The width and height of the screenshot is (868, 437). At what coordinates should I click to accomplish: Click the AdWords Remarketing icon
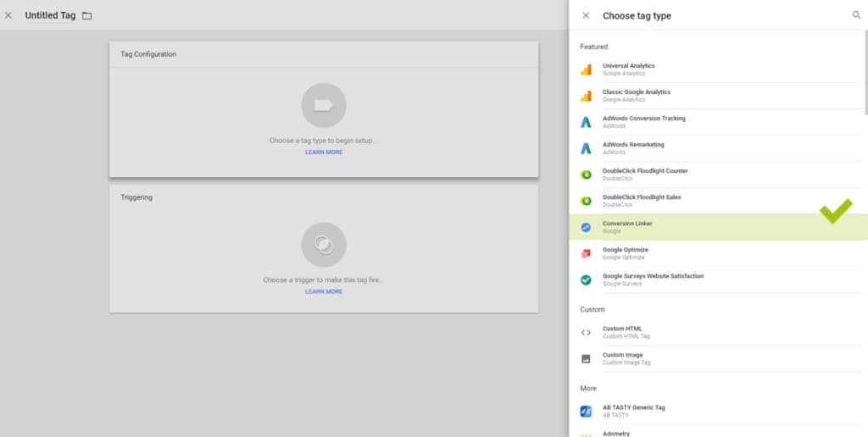586,148
